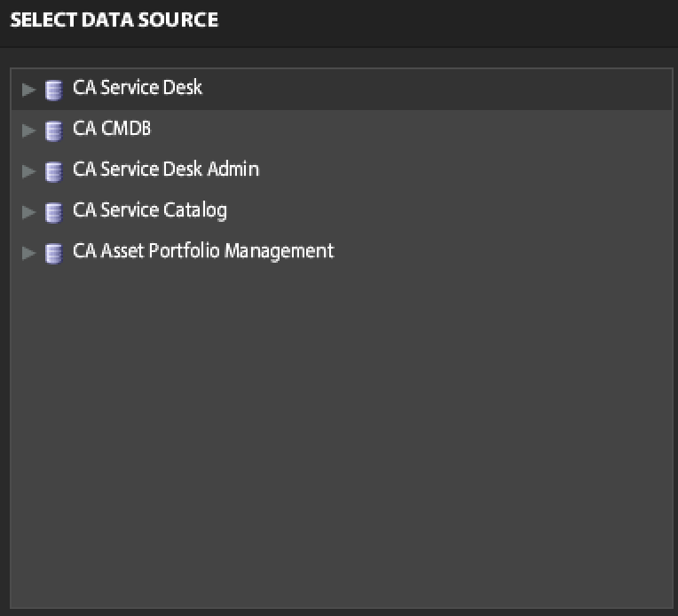678x616 pixels.
Task: Click the CA Service Catalog database icon
Action: pyautogui.click(x=54, y=212)
